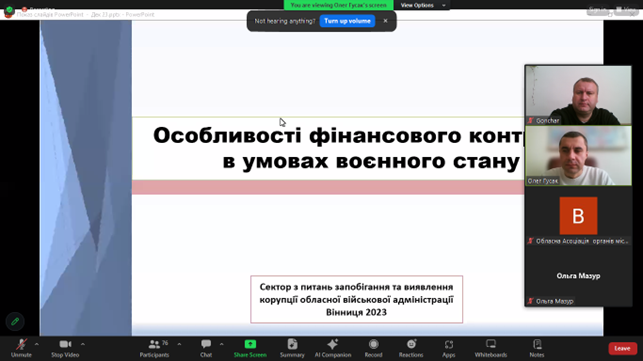Viewport: 643px width, 361px height.
Task: Click muted mic icon beside Ольга Мазур label
Action: point(531,301)
